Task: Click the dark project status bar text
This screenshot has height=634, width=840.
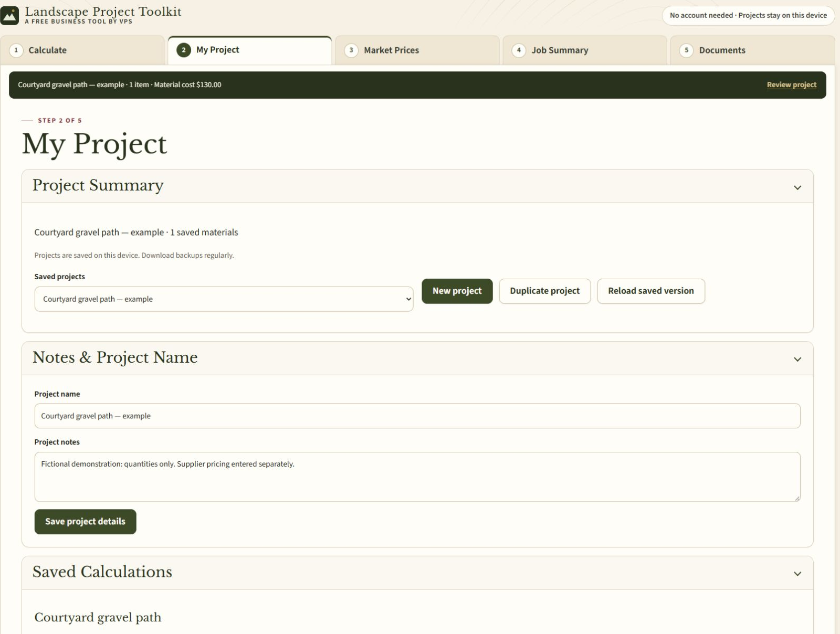Action: click(120, 84)
